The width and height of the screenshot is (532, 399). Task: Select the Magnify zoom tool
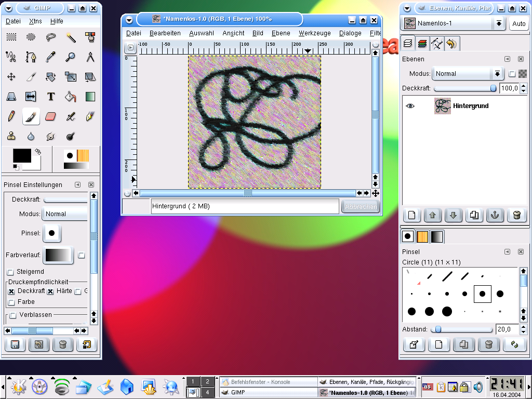pyautogui.click(x=71, y=57)
